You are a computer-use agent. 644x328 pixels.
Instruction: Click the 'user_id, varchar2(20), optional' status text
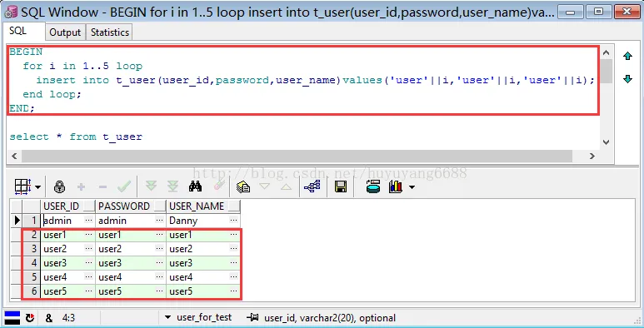point(330,318)
